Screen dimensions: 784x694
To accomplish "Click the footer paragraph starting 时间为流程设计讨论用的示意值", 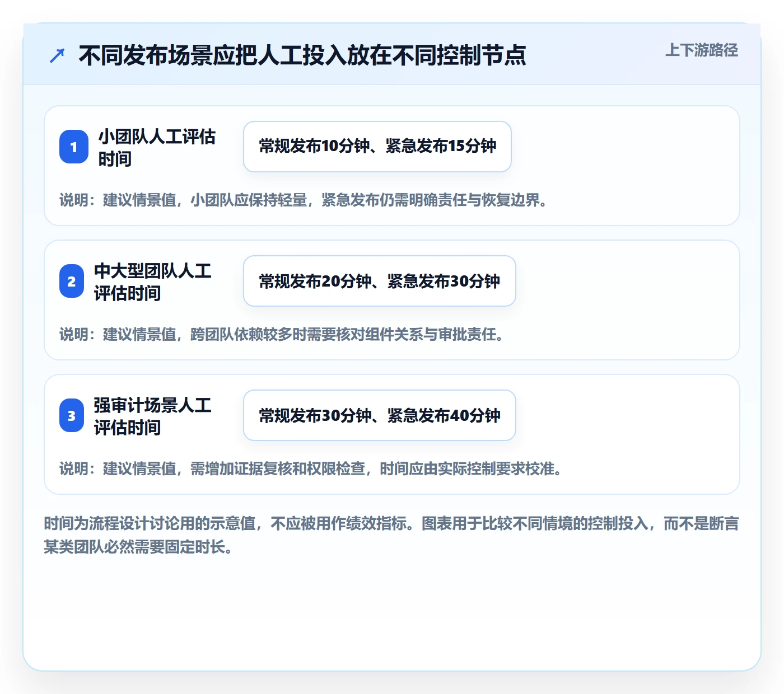I will coord(391,535).
